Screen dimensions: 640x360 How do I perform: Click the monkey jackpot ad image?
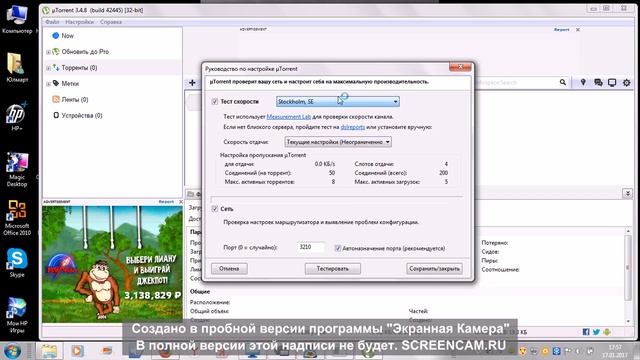coord(112,264)
